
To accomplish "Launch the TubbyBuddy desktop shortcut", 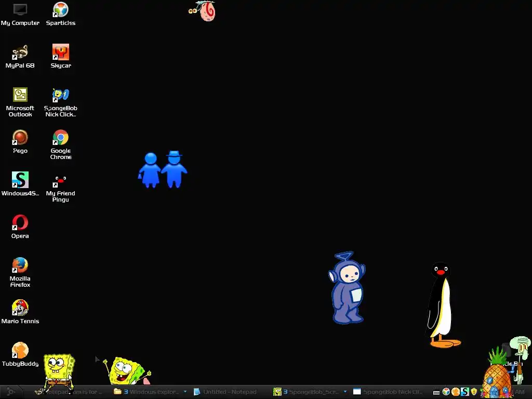I will [20, 354].
